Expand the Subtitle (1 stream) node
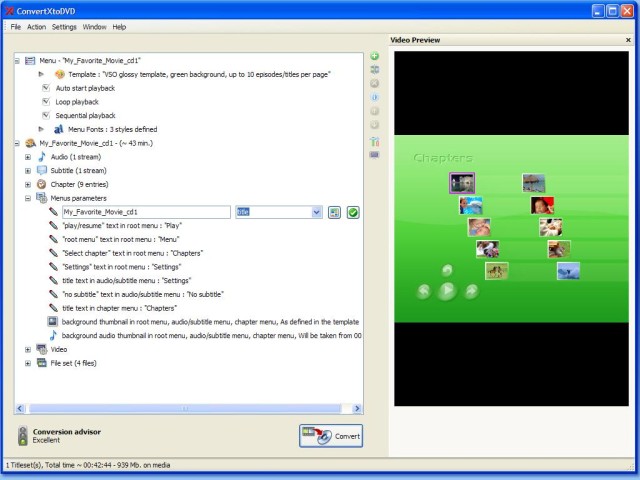This screenshot has width=640, height=480. point(28,171)
